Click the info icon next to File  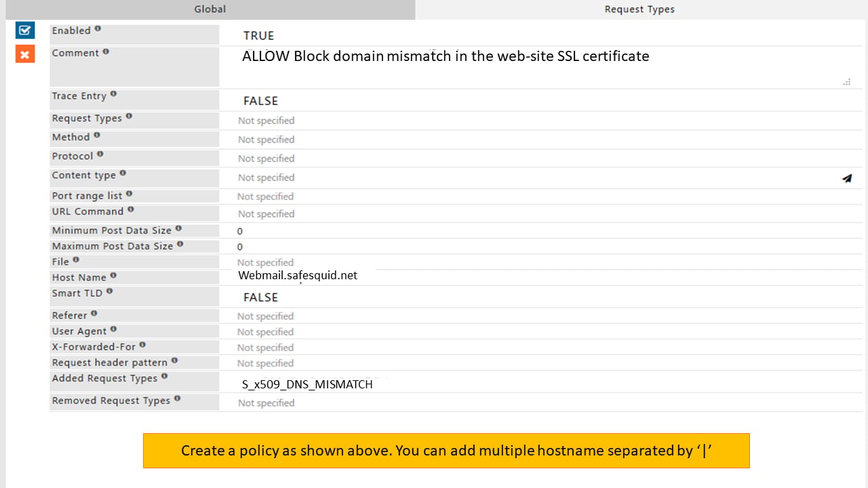pos(76,260)
